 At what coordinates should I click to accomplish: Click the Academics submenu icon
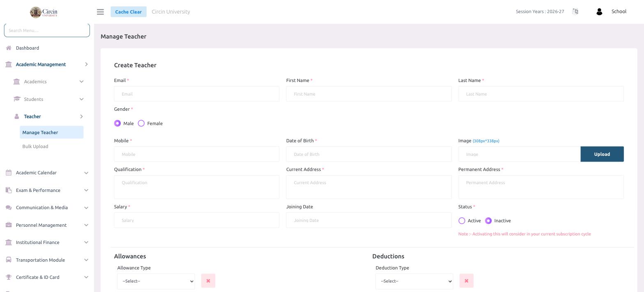point(16,82)
